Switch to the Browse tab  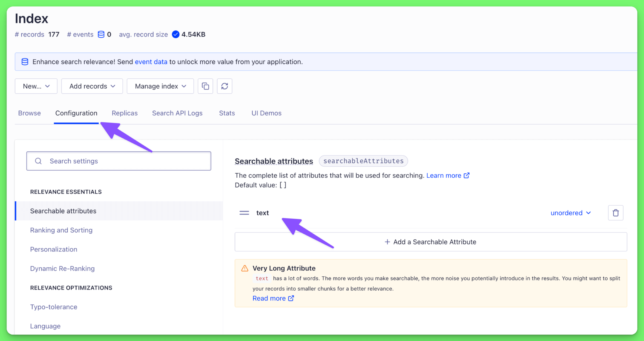(29, 113)
